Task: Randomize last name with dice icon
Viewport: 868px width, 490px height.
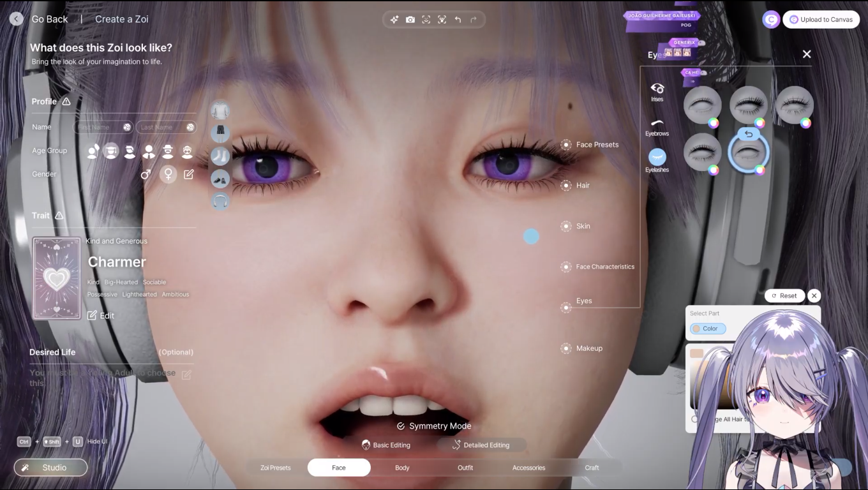Action: [190, 127]
